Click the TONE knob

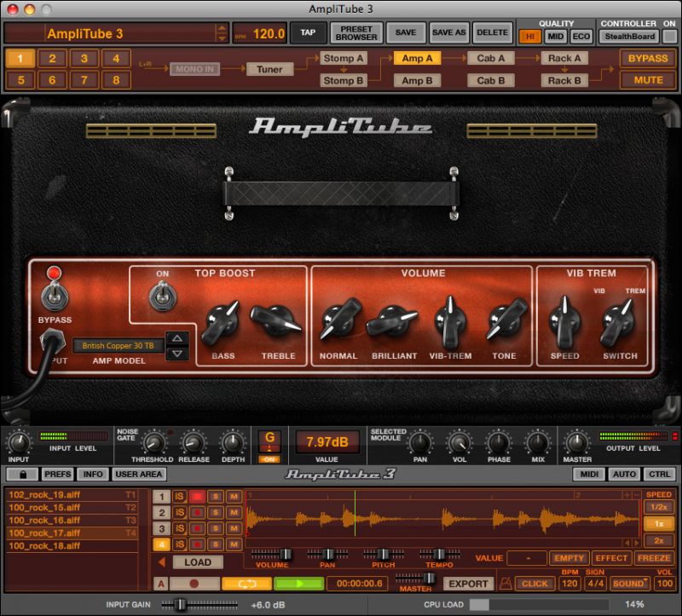(x=506, y=320)
